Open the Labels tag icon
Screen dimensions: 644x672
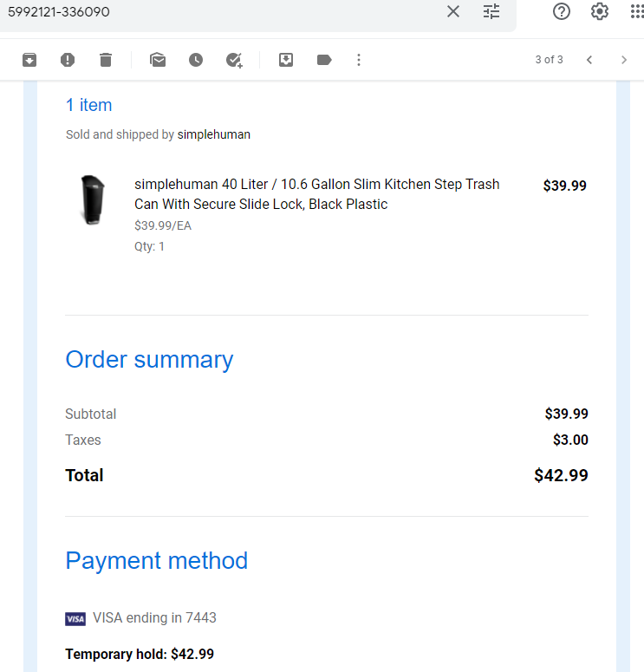pyautogui.click(x=324, y=60)
